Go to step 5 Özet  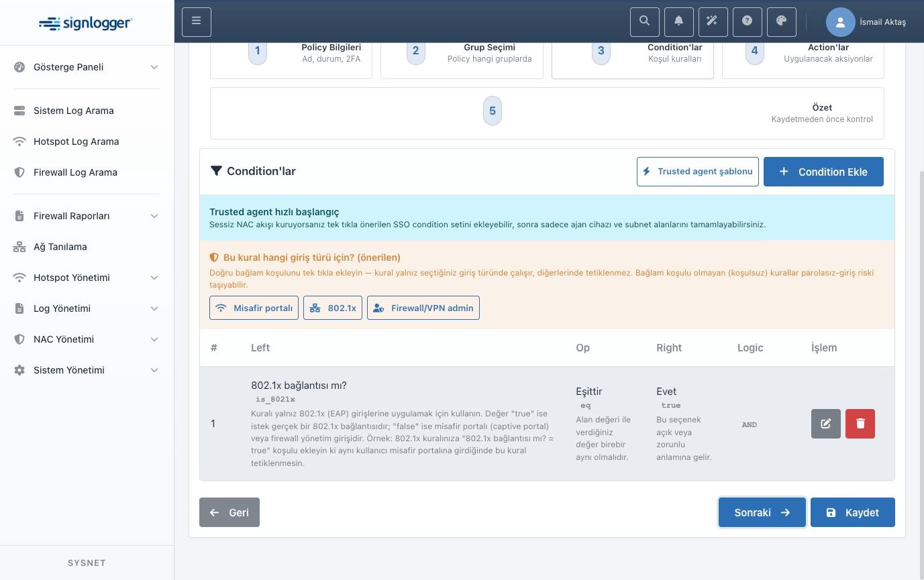coord(547,113)
